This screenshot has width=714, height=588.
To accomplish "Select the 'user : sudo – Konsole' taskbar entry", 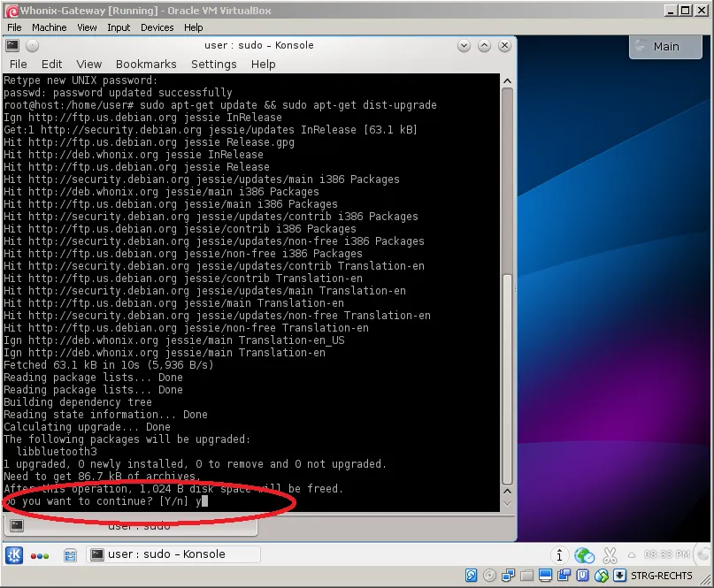I will click(x=173, y=554).
